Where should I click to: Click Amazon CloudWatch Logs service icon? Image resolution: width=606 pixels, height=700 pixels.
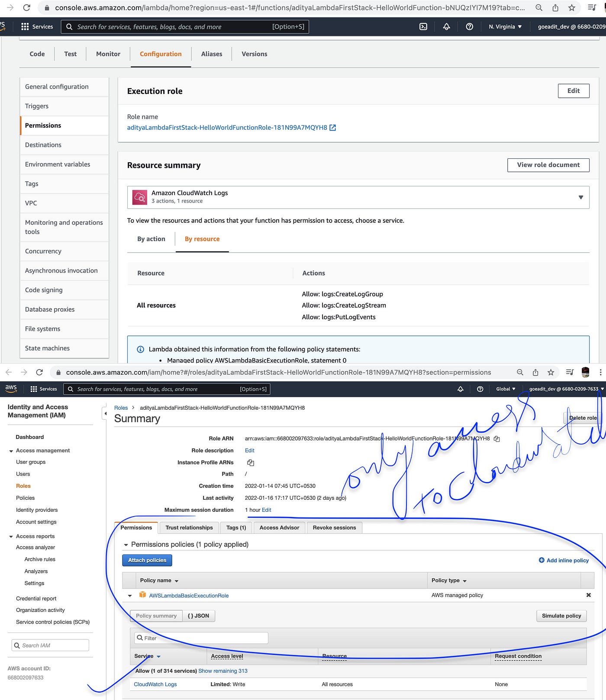(x=139, y=197)
